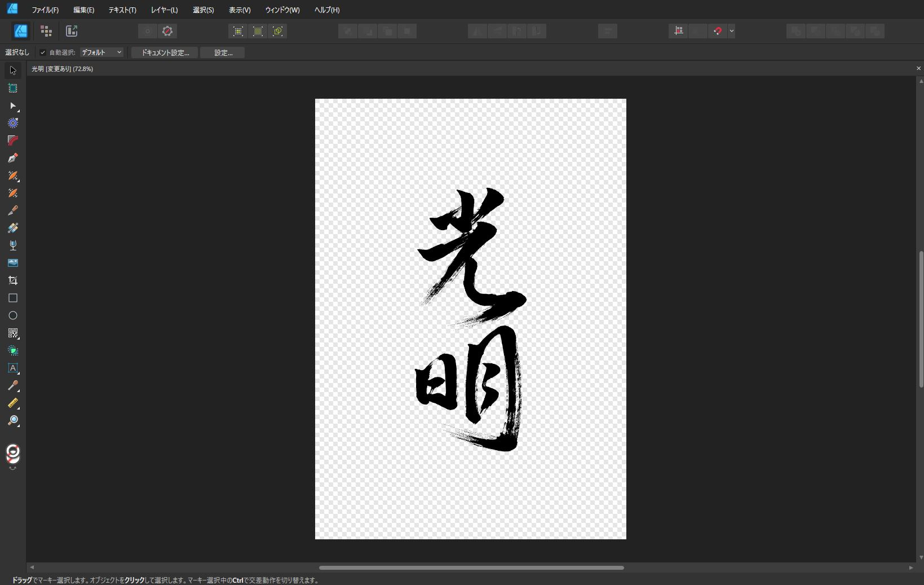Viewport: 924px width, 585px height.
Task: Select the blue circular Contour tool
Action: point(13,123)
